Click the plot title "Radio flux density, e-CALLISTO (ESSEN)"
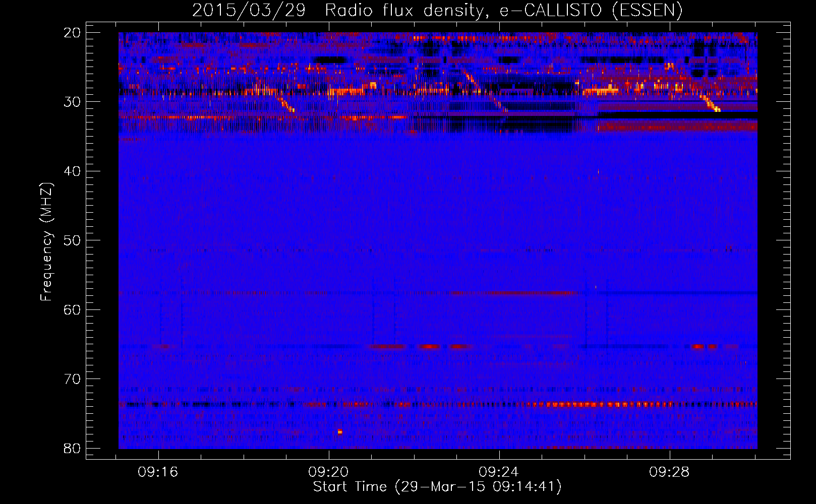816x504 pixels. point(503,11)
